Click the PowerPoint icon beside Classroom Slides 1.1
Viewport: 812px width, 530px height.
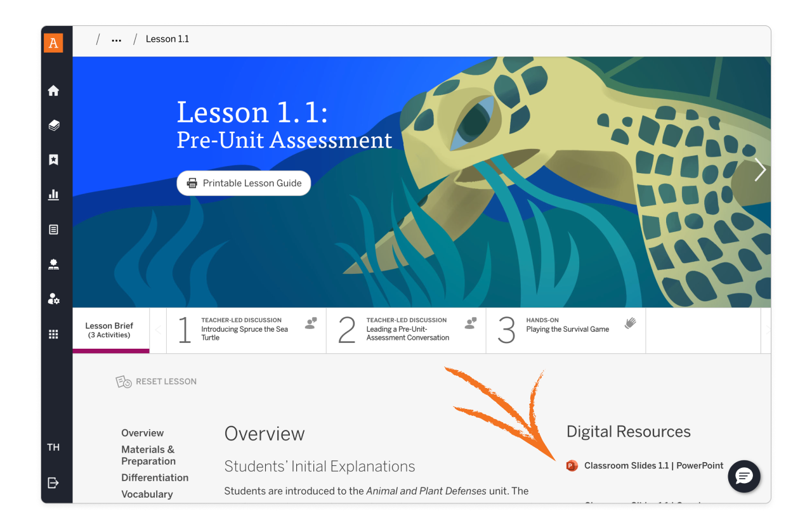pyautogui.click(x=572, y=465)
